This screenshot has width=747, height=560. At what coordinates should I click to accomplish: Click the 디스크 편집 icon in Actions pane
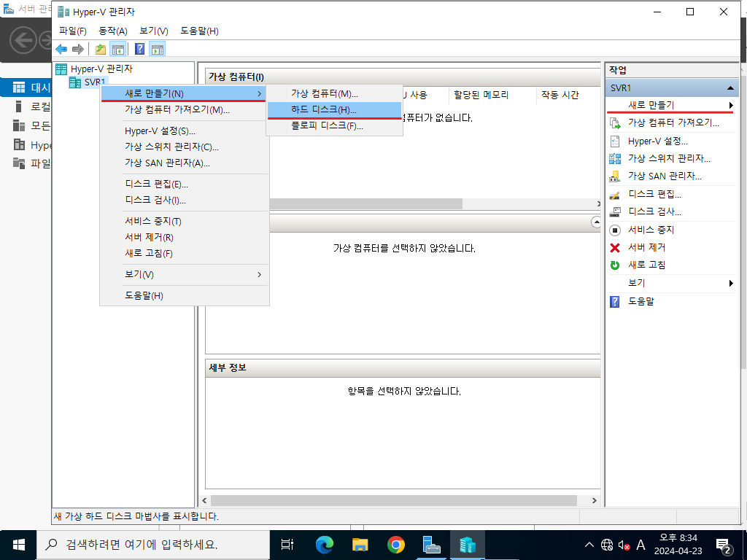(615, 194)
